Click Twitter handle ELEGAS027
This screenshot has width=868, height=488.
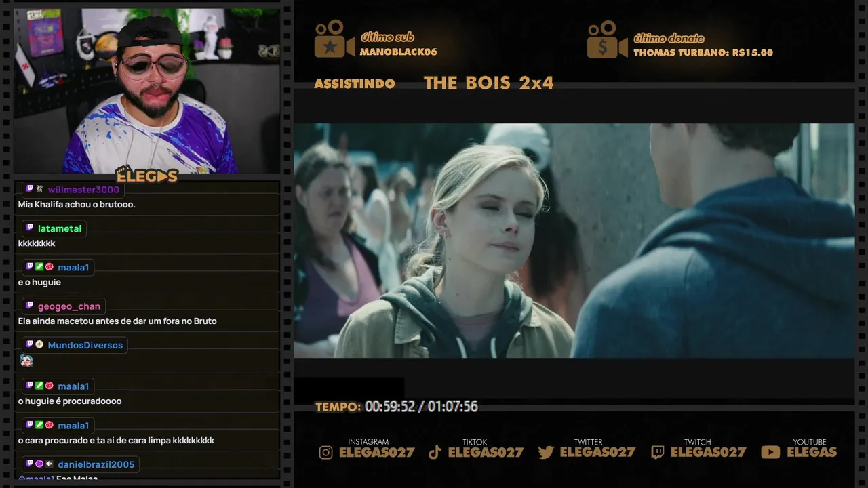pos(598,452)
